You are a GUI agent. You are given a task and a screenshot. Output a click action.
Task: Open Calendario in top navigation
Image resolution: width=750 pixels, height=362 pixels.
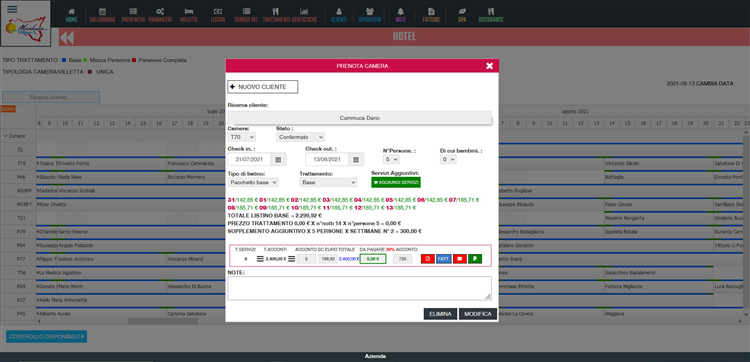coord(102,15)
